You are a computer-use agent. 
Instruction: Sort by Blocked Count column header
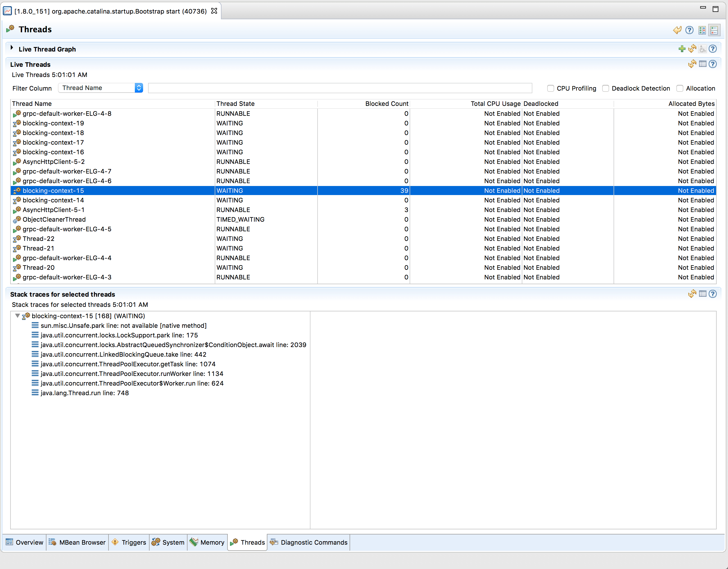pos(386,104)
